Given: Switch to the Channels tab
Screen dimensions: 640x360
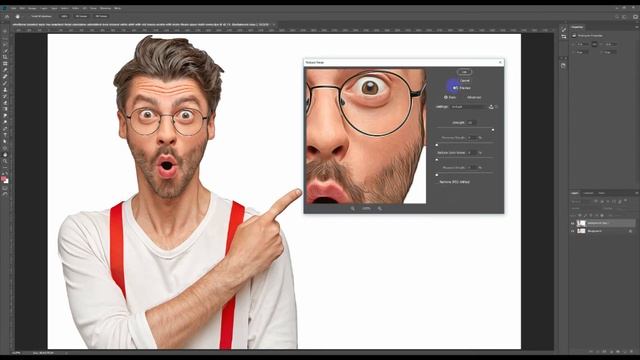Looking at the screenshot, I should pyautogui.click(x=588, y=193).
